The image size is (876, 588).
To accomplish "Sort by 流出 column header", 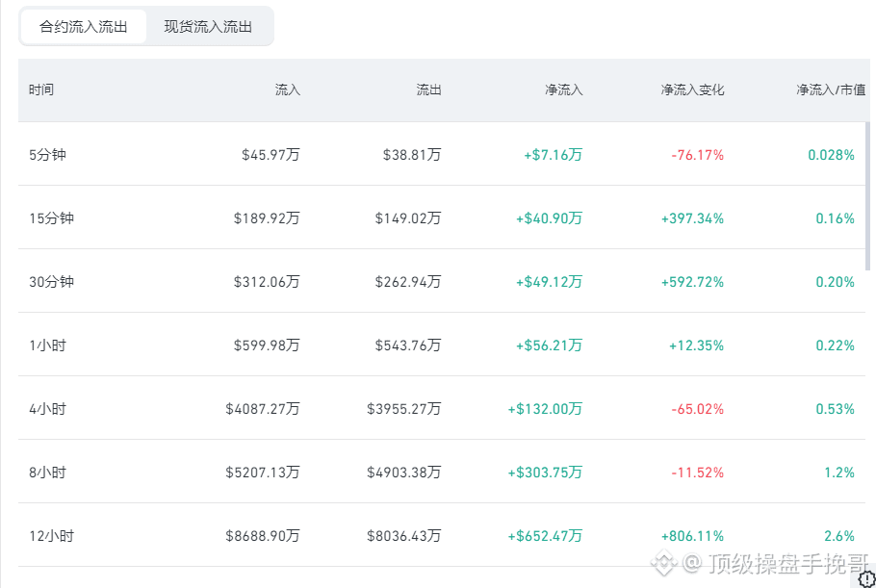I will (429, 89).
